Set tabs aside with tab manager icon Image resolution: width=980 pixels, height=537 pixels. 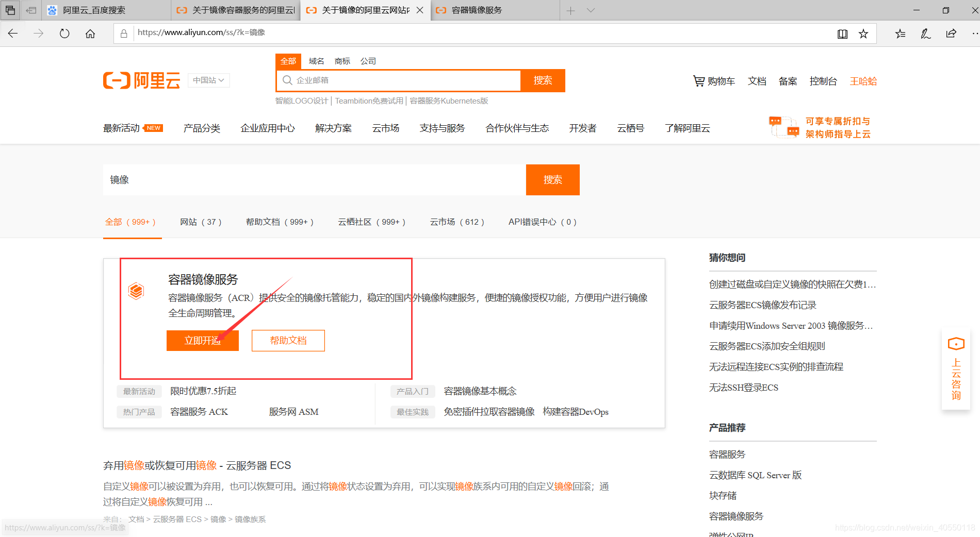[x=31, y=10]
